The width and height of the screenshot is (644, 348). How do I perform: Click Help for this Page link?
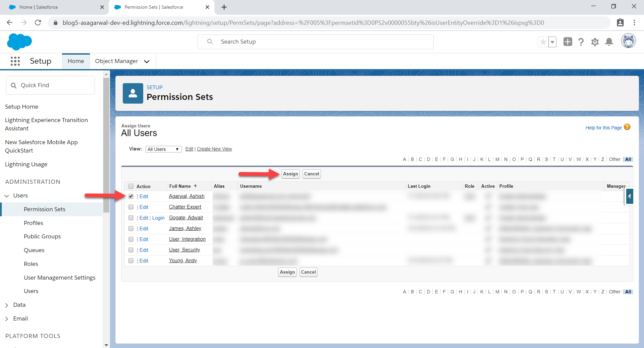pyautogui.click(x=603, y=128)
